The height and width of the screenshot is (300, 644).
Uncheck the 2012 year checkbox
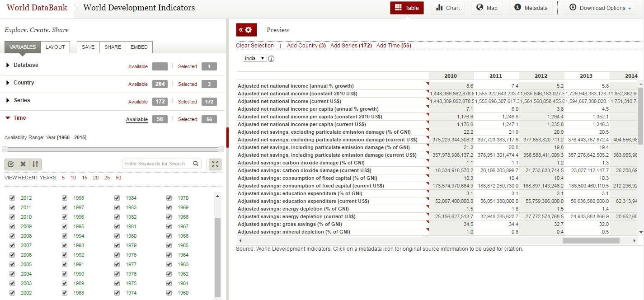pyautogui.click(x=12, y=198)
